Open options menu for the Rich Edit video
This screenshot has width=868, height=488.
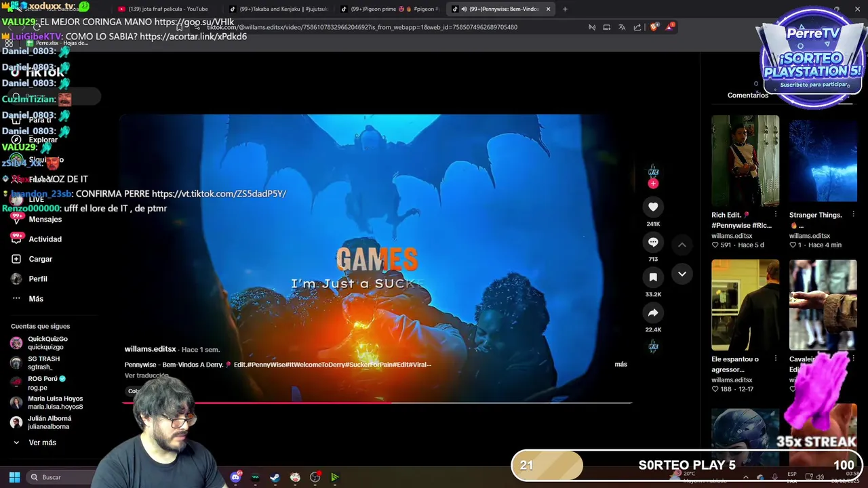click(x=776, y=215)
